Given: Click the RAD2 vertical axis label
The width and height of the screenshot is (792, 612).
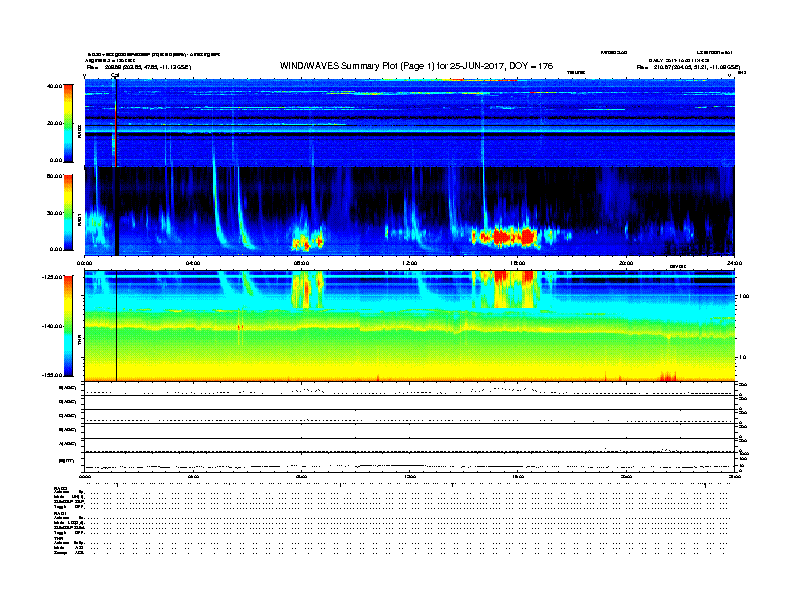Looking at the screenshot, I should pyautogui.click(x=79, y=132).
